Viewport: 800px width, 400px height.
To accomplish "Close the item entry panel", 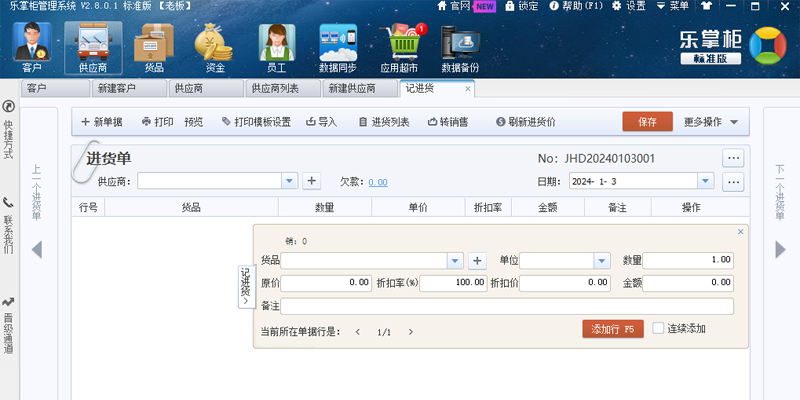I will click(x=741, y=232).
